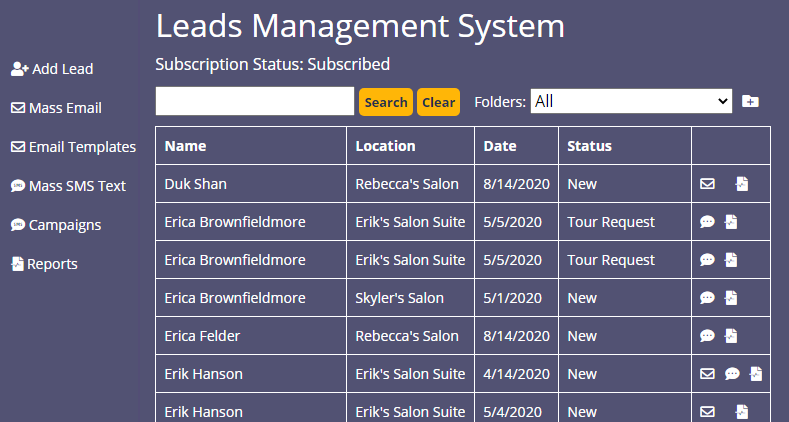
Task: Click the email icon for Erik Hanson 5/4/2020
Action: [x=707, y=412]
